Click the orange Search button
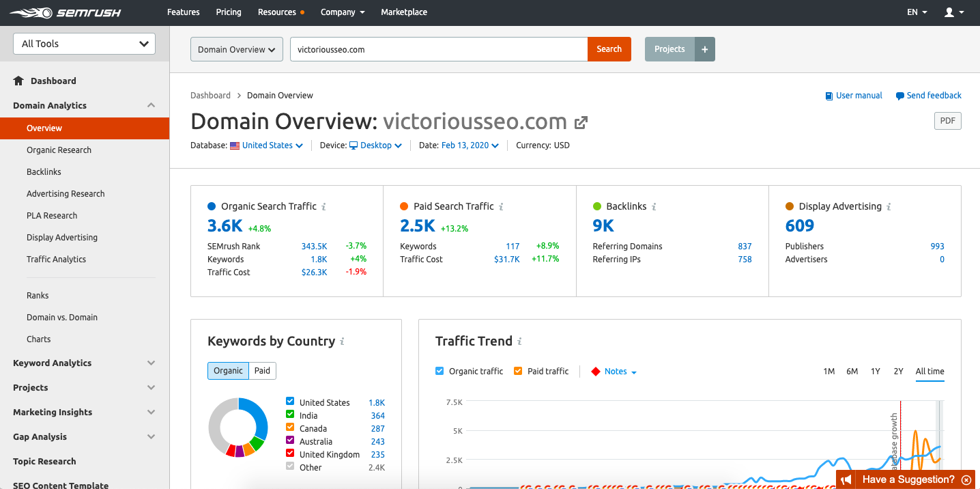 coord(609,49)
